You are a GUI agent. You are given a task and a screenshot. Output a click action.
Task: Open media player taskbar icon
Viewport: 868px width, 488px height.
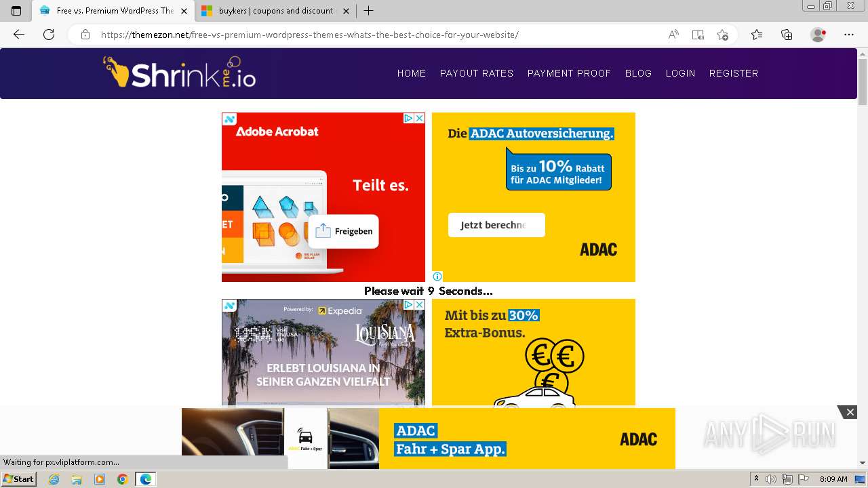point(100,479)
